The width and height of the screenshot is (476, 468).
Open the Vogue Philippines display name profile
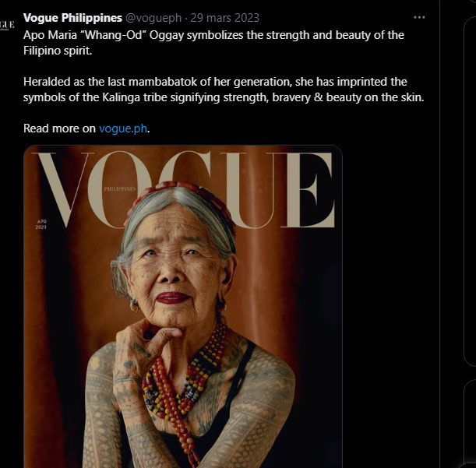coord(72,18)
